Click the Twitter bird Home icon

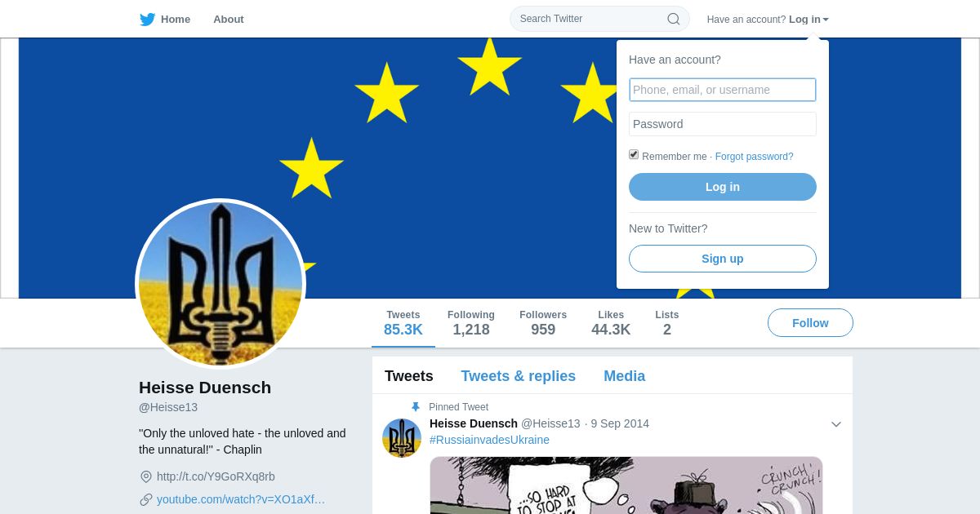pos(147,20)
